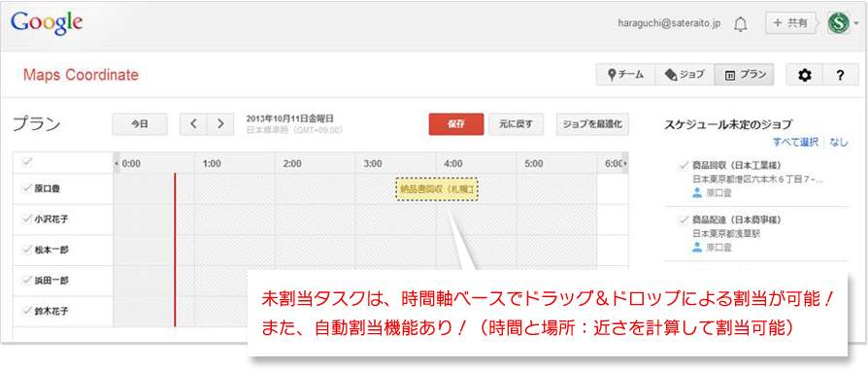Jump to today with 今日 button
This screenshot has width=868, height=370.
140,124
